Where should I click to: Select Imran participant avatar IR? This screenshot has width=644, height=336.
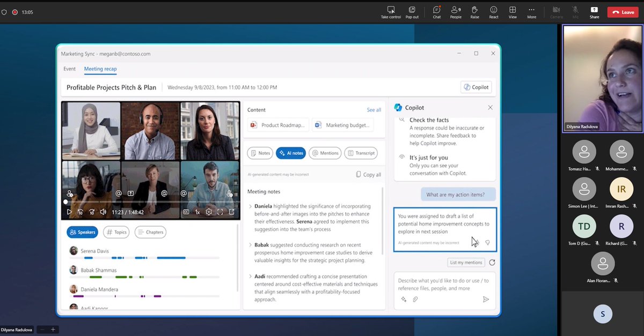coord(621,189)
